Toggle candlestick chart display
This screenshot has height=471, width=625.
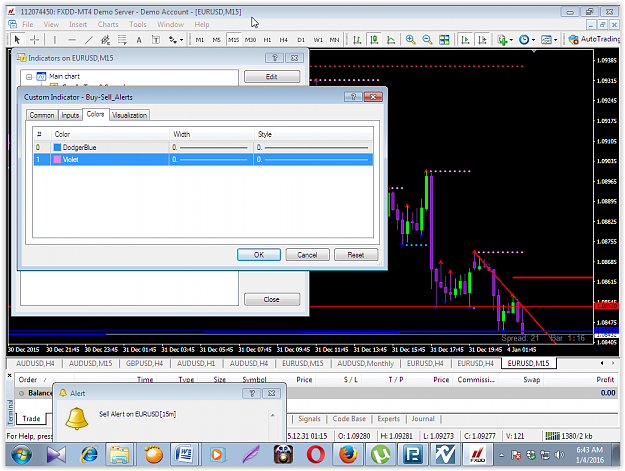click(374, 39)
